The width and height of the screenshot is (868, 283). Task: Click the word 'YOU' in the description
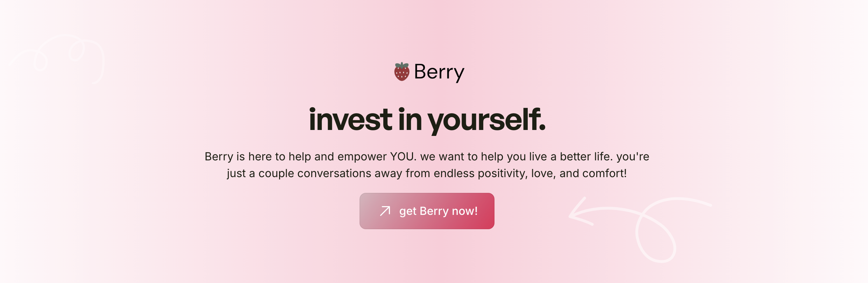pos(401,157)
